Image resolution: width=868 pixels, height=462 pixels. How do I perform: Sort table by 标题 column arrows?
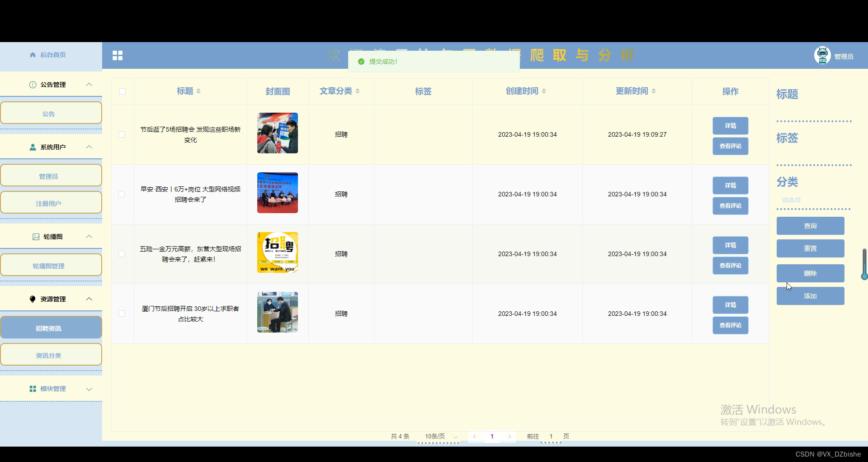[198, 91]
